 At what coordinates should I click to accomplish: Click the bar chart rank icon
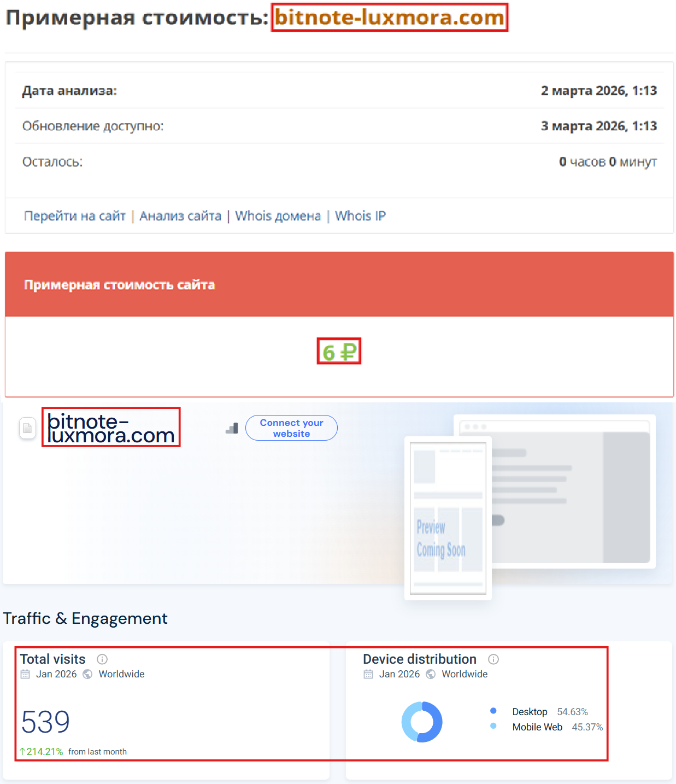coord(231,429)
